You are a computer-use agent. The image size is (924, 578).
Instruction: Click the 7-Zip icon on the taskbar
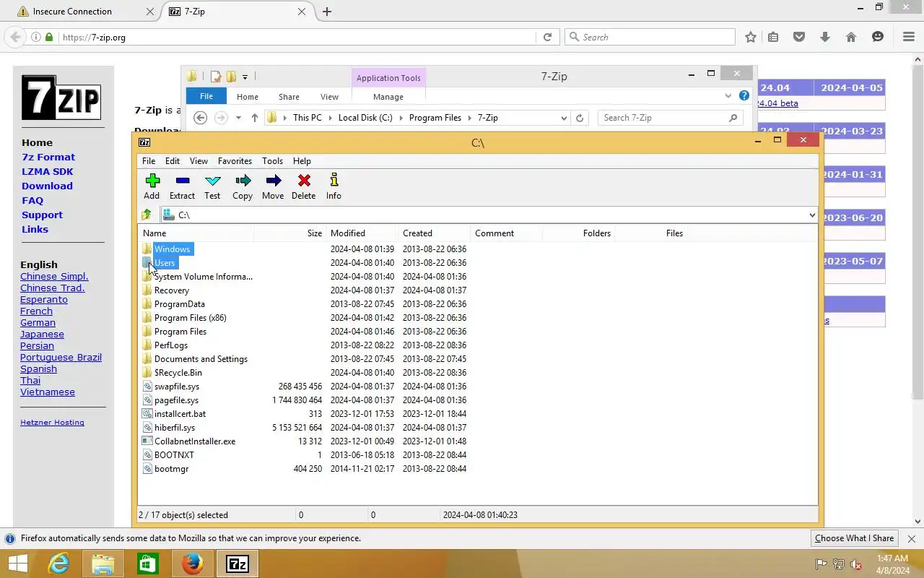(237, 564)
